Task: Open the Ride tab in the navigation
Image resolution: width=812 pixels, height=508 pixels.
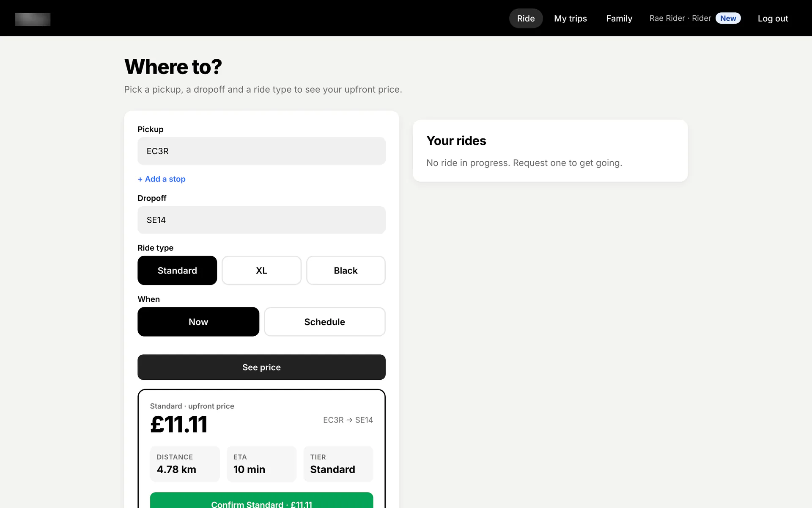Action: point(526,18)
